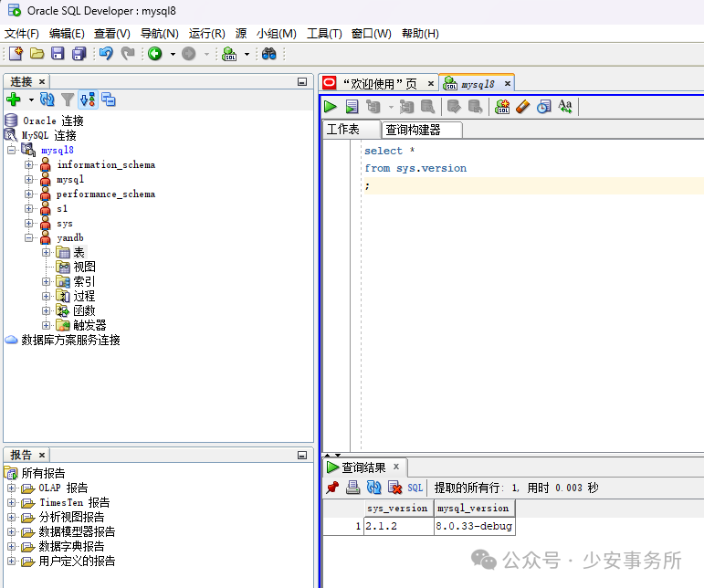Screen dimensions: 704x588
Task: Run statement with green play icon
Action: [331, 107]
